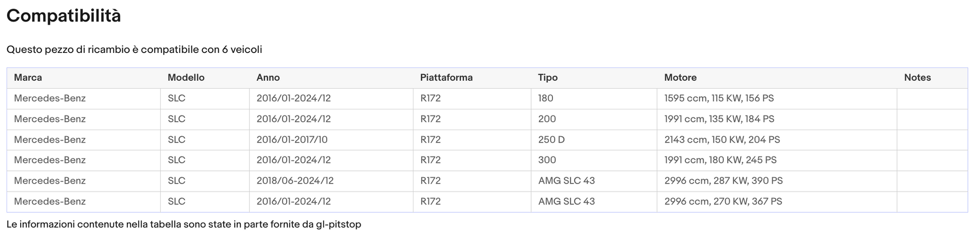Click the 2996 ccm, 270 KW, 367 PS cell
This screenshot has width=980, height=239.
click(777, 201)
